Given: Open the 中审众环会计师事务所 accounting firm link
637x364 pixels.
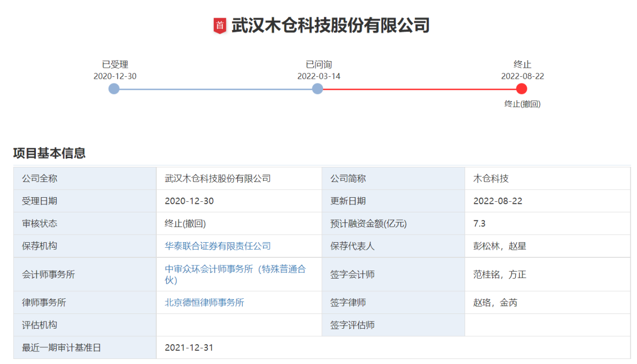Looking at the screenshot, I should [x=236, y=275].
